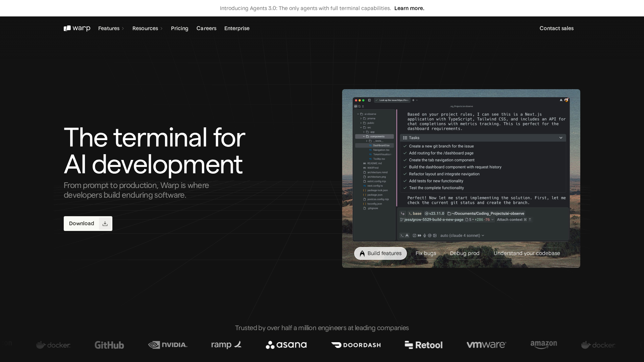
Task: Select the Fix bugs pill
Action: tap(426, 253)
